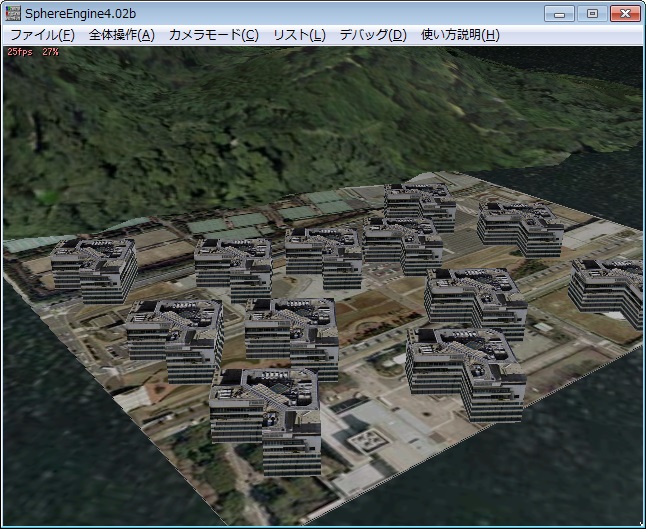Screen dimensions: 646x529
Task: Open the リスト(L) menu
Action: coord(299,35)
